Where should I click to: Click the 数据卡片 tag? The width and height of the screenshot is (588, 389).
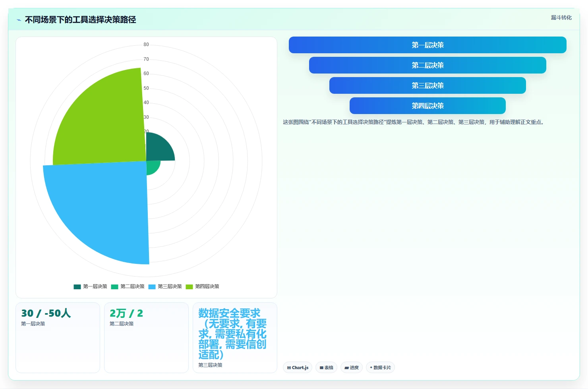coord(380,368)
